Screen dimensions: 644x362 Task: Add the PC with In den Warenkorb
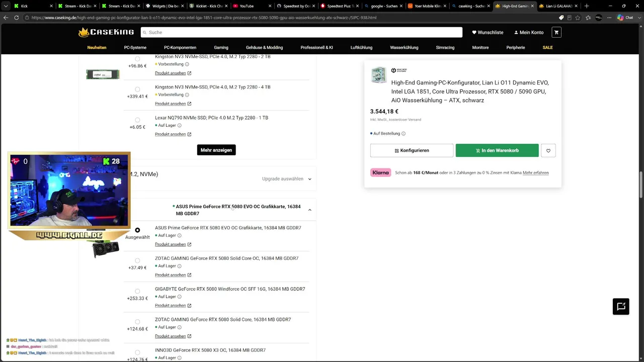[x=497, y=150]
